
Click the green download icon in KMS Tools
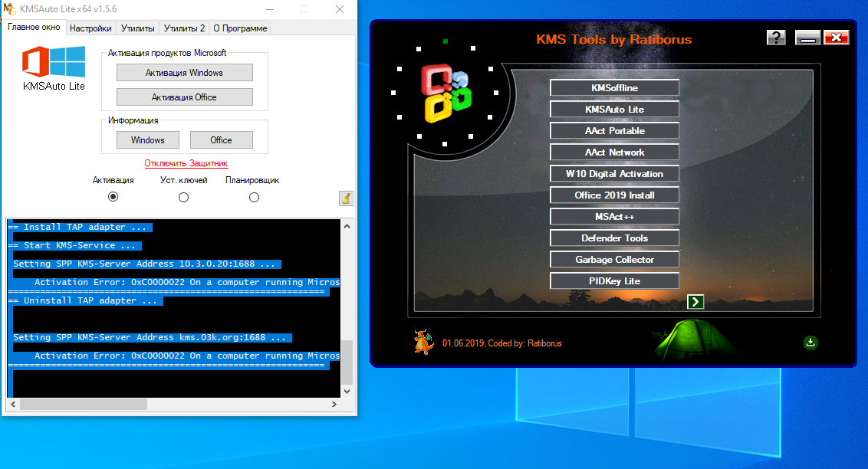[810, 343]
